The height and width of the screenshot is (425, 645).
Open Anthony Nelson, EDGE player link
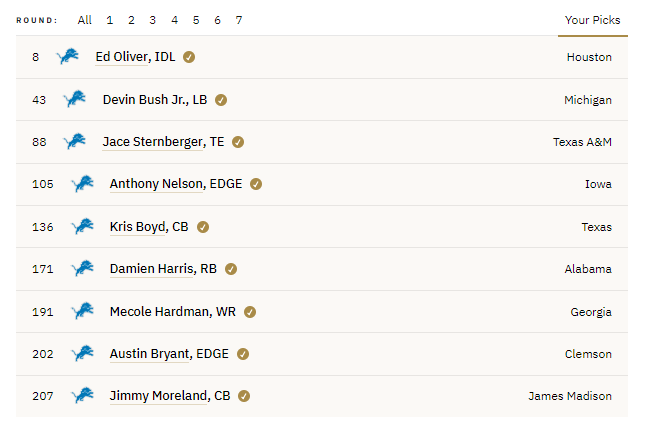coord(176,184)
